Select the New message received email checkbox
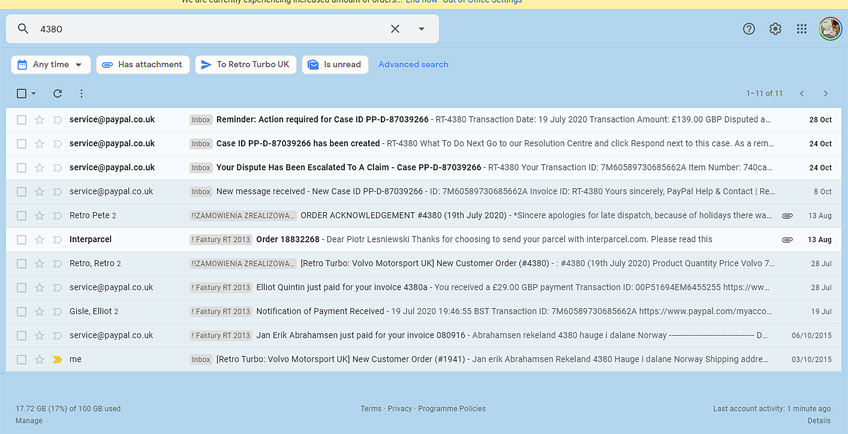The height and width of the screenshot is (434, 848). [21, 192]
